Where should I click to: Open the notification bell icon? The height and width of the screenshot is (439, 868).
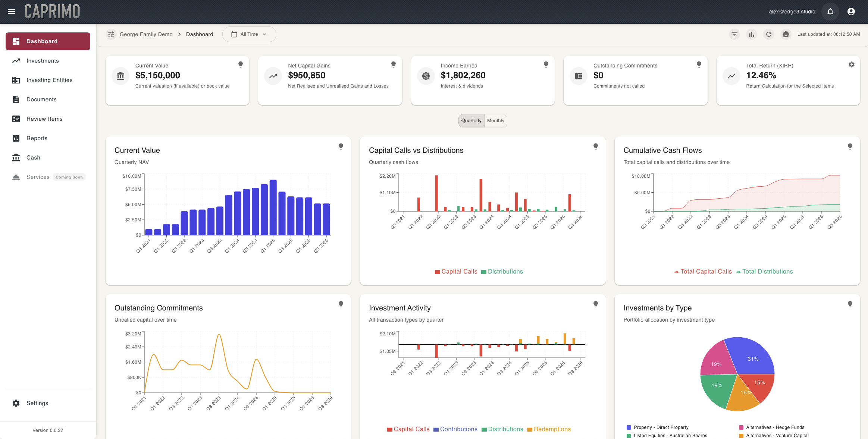coord(830,12)
